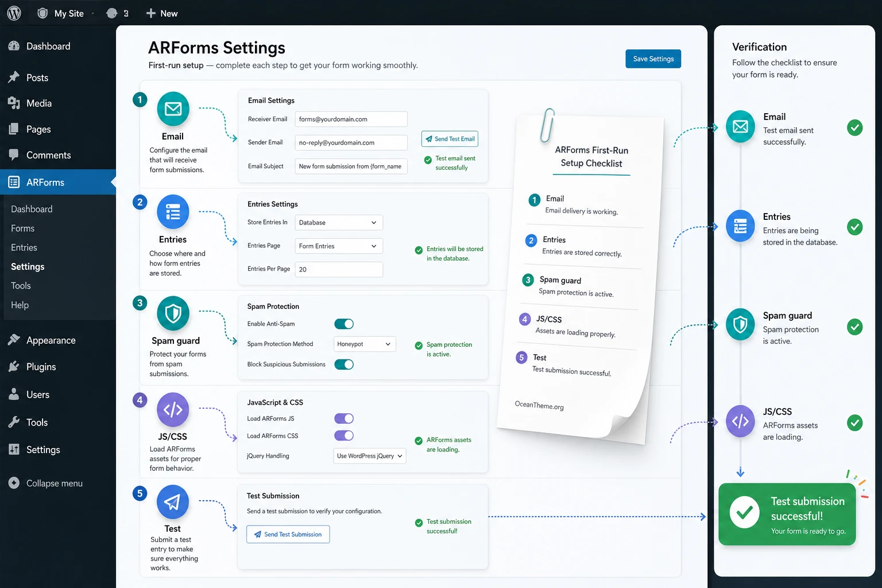Image resolution: width=882 pixels, height=588 pixels.
Task: Click the Email Subject input field
Action: (351, 166)
